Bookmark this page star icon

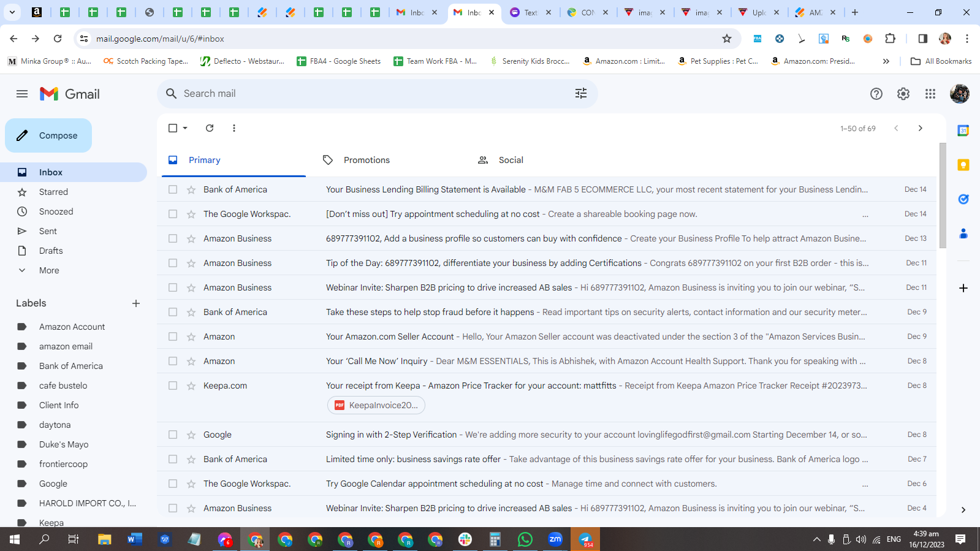click(x=727, y=39)
